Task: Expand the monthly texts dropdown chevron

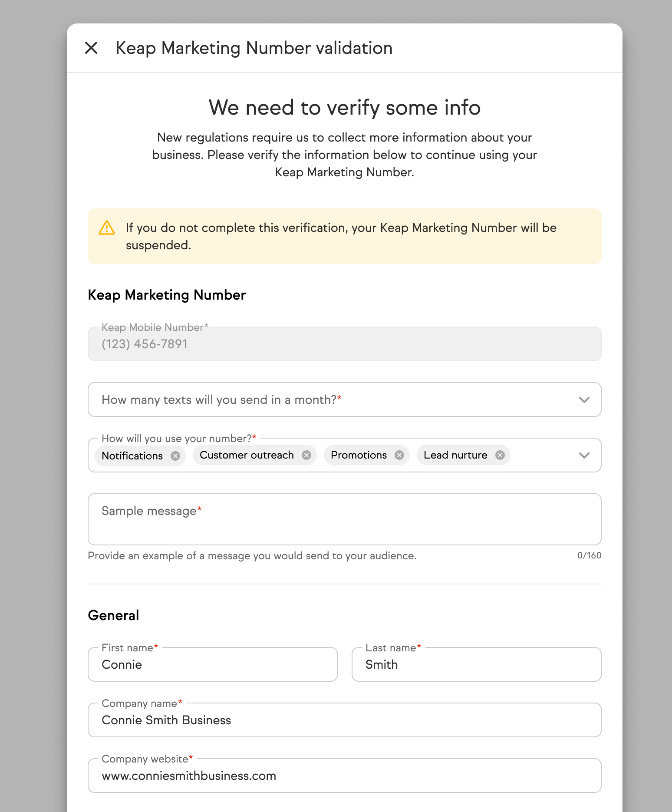Action: click(x=584, y=399)
